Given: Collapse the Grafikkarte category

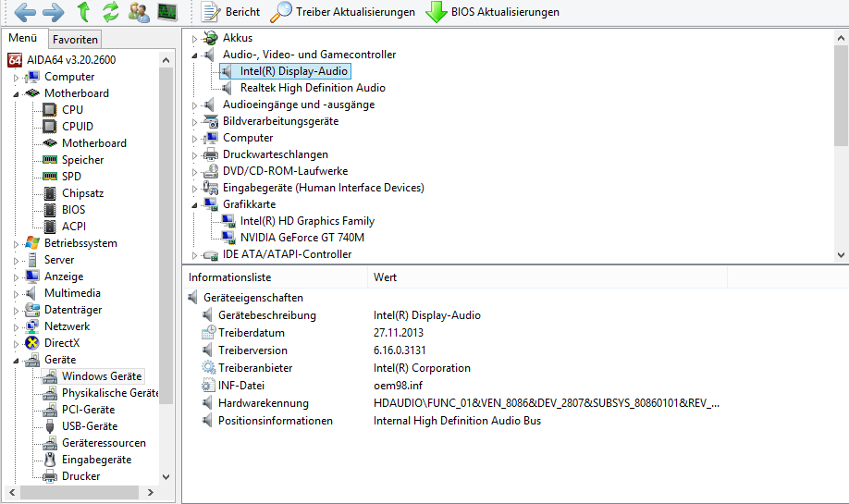Looking at the screenshot, I should (194, 205).
